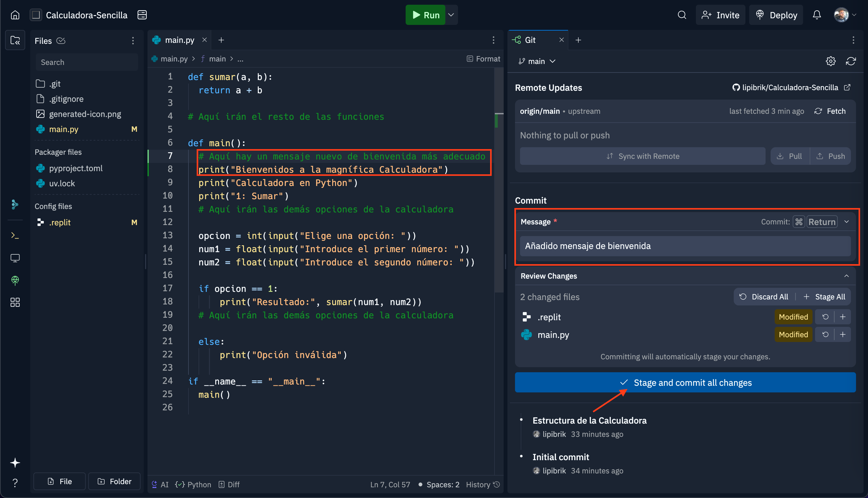Stage main.py with its plus icon
The height and width of the screenshot is (498, 868).
pos(843,334)
